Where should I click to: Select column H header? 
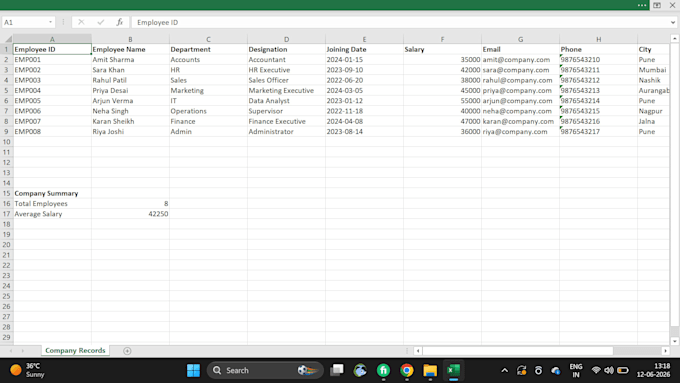pyautogui.click(x=598, y=39)
